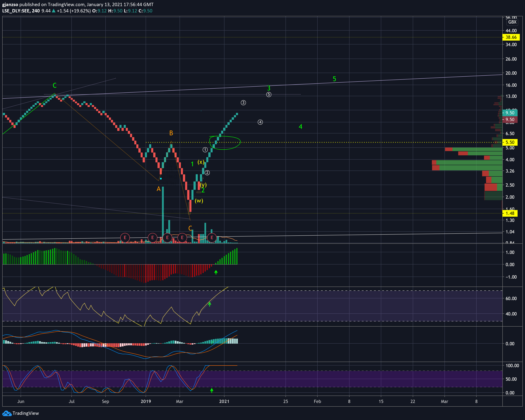525x420 pixels.
Task: Click the 22 label on time axis
Action: click(413, 401)
